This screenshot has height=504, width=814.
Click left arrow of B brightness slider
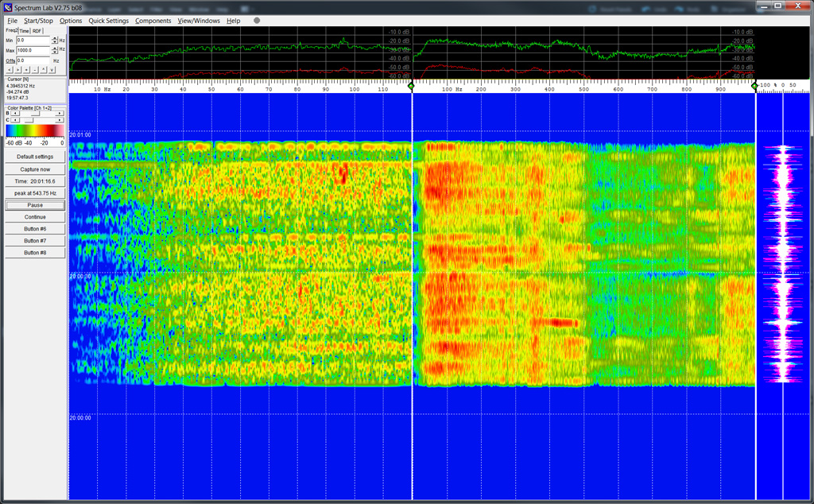click(x=15, y=113)
